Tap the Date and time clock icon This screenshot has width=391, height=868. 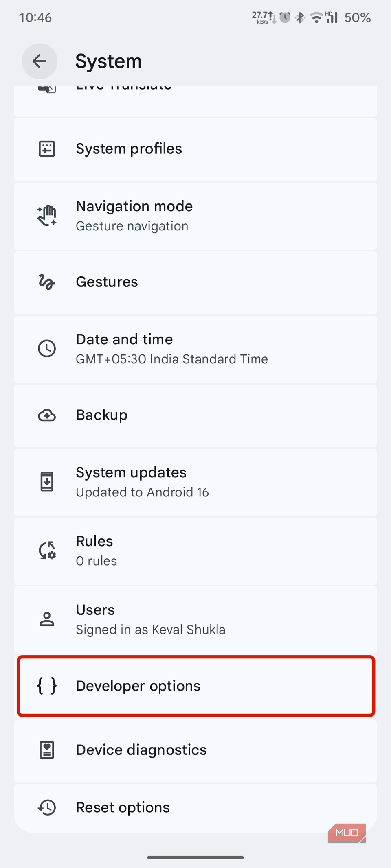[x=47, y=349]
